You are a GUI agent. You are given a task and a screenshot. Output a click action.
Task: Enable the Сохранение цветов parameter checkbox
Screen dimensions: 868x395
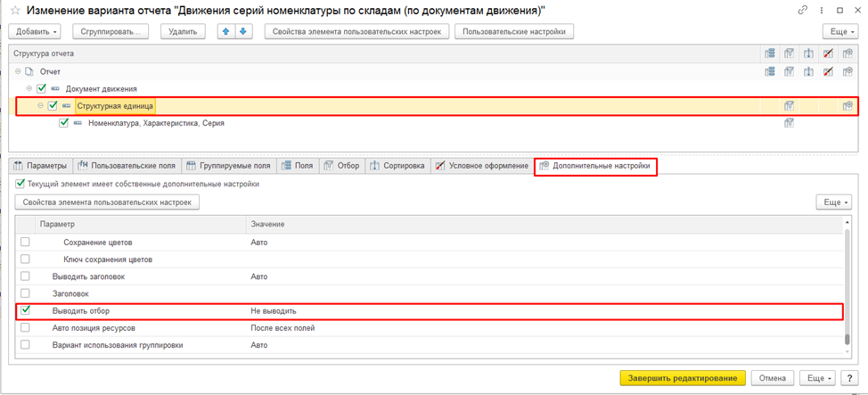click(25, 243)
